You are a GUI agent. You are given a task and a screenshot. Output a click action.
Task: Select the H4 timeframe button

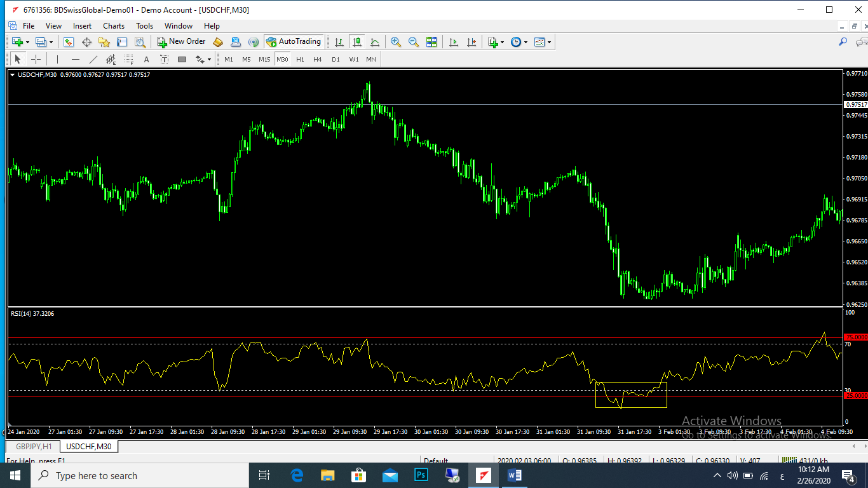point(318,59)
